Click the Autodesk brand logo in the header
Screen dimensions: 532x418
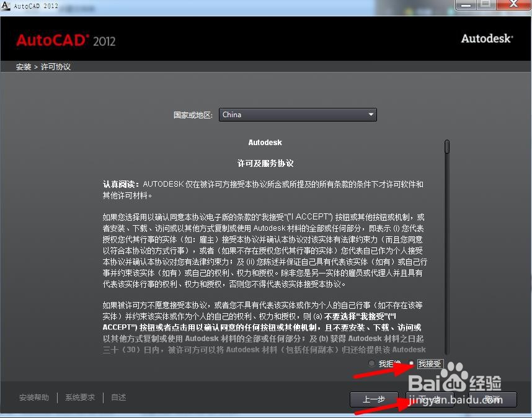click(x=487, y=38)
